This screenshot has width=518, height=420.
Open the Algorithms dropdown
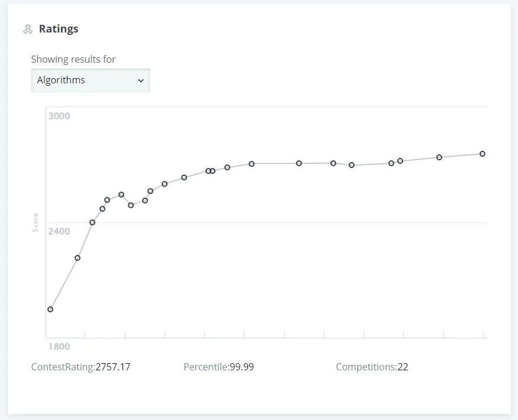point(90,80)
